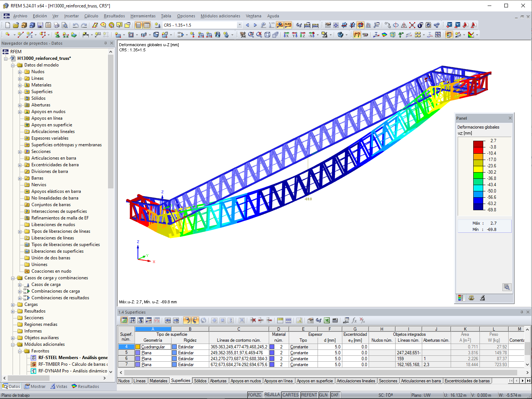Toggle the REJILLA grid button

click(272, 395)
